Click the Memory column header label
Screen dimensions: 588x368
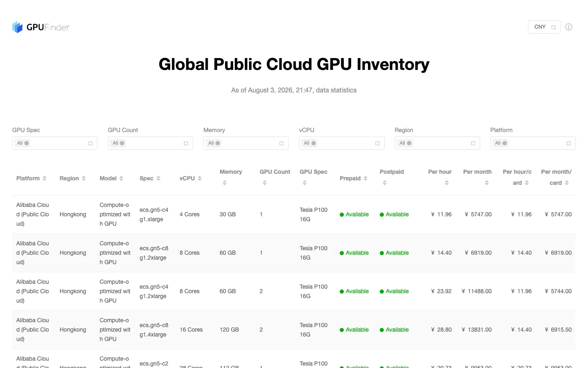tap(231, 172)
